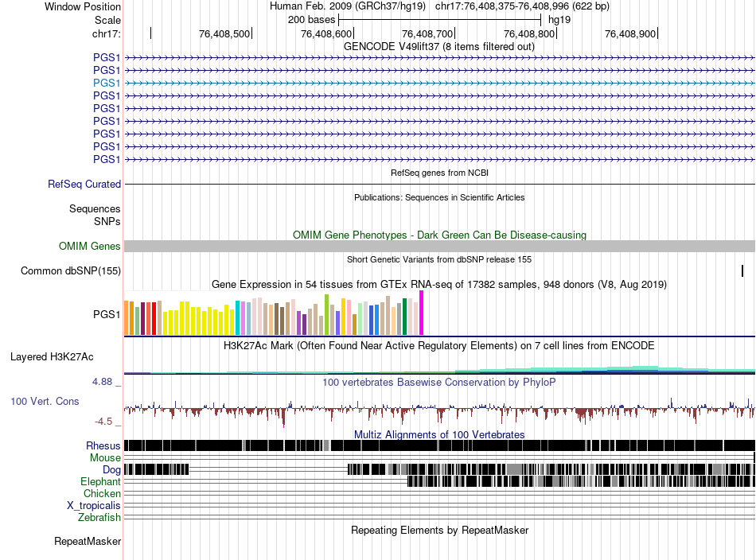Image resolution: width=756 pixels, height=560 pixels.
Task: Click the Human Feb. 2009 (GRCh37/hg19) text
Action: point(348,6)
